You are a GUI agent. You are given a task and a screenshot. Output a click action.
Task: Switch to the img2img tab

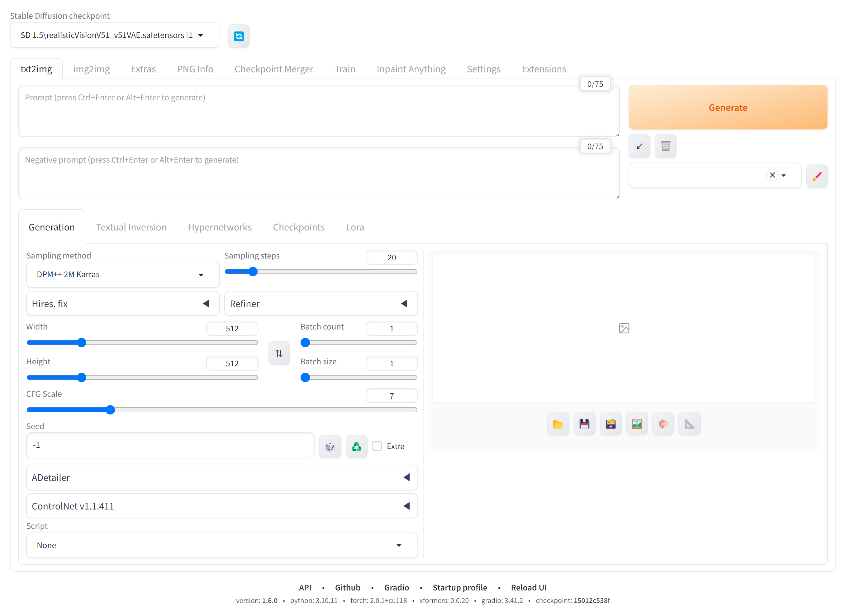click(x=91, y=69)
